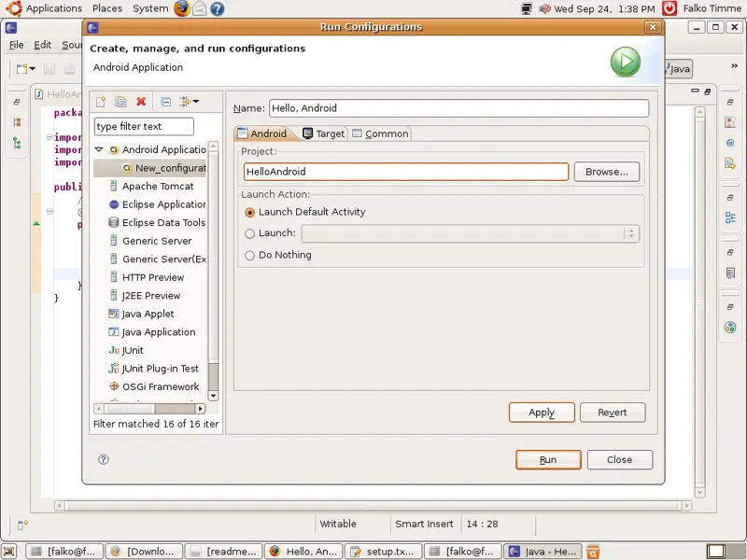Click the Falko Timme user switcher
The height and width of the screenshot is (560, 747).
tap(712, 8)
